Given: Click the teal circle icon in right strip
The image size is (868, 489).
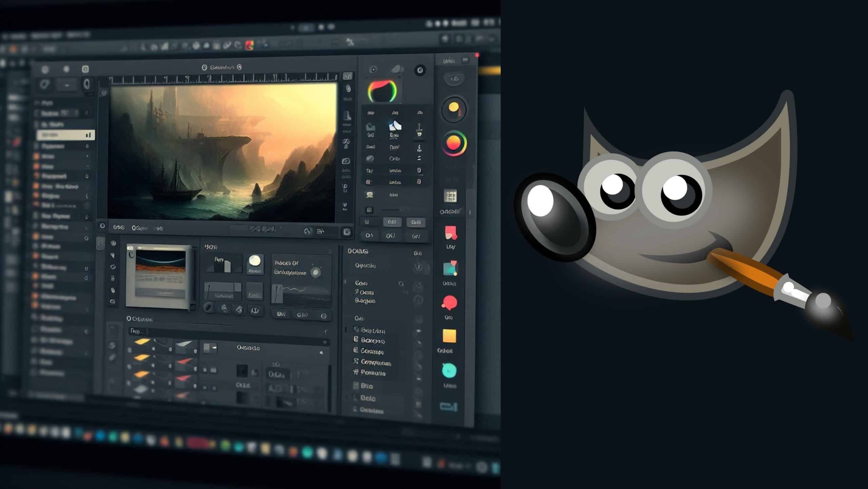Looking at the screenshot, I should tap(449, 371).
